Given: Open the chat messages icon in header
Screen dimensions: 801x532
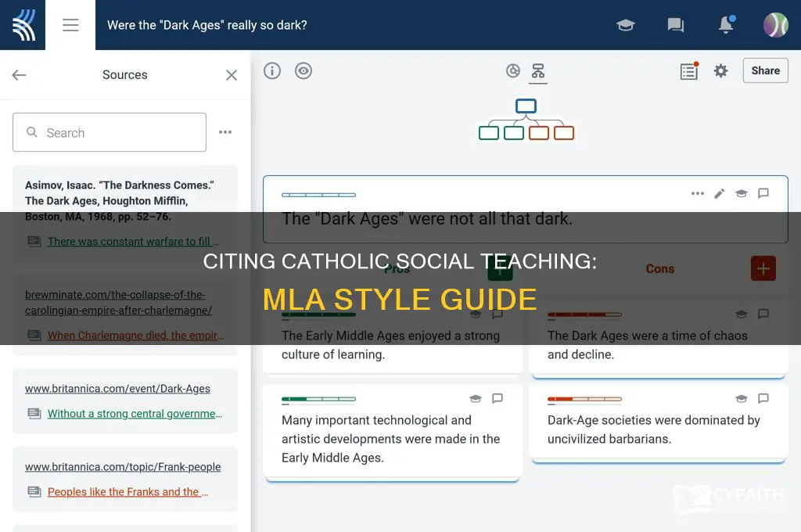Looking at the screenshot, I should click(675, 25).
